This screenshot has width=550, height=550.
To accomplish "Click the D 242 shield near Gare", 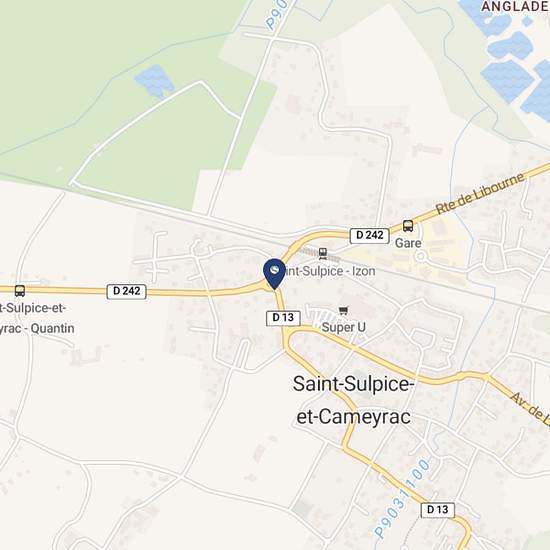I will pos(370,235).
